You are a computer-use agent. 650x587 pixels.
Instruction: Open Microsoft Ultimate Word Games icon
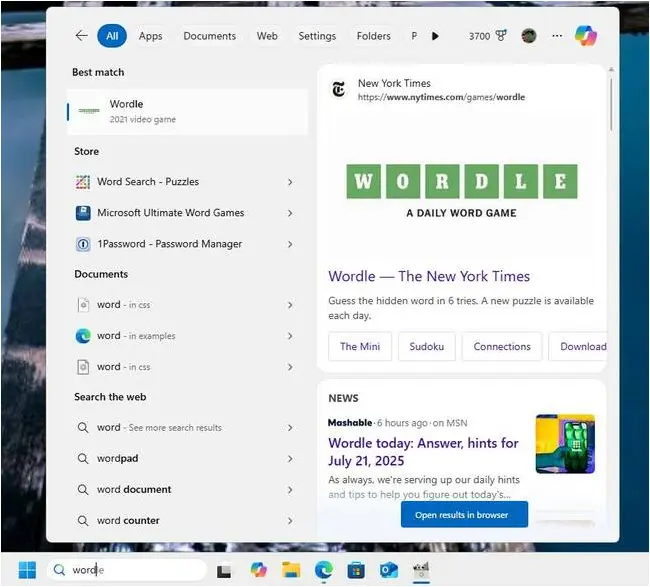point(83,213)
